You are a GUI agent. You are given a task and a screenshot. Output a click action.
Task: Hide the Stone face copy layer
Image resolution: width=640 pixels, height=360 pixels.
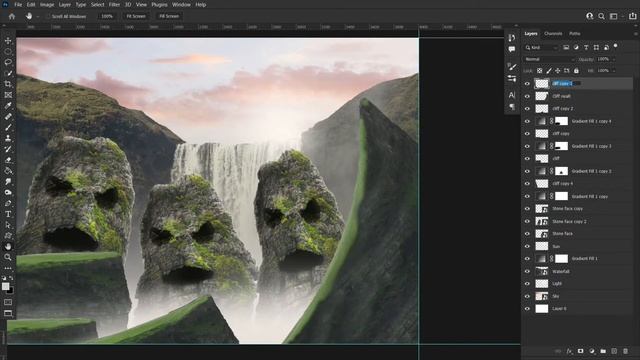[527, 209]
